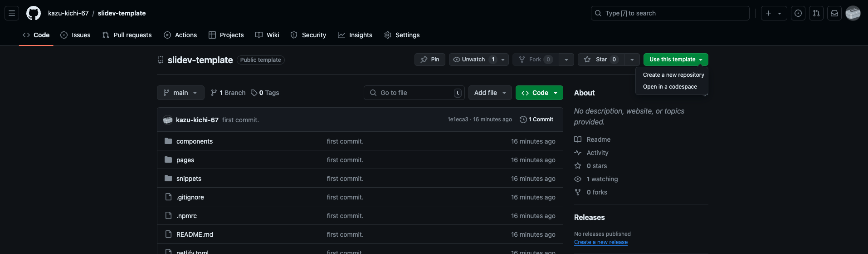The height and width of the screenshot is (254, 868).
Task: Click kazu-kichi-67 owner breadcrumb link
Action: pyautogui.click(x=68, y=13)
